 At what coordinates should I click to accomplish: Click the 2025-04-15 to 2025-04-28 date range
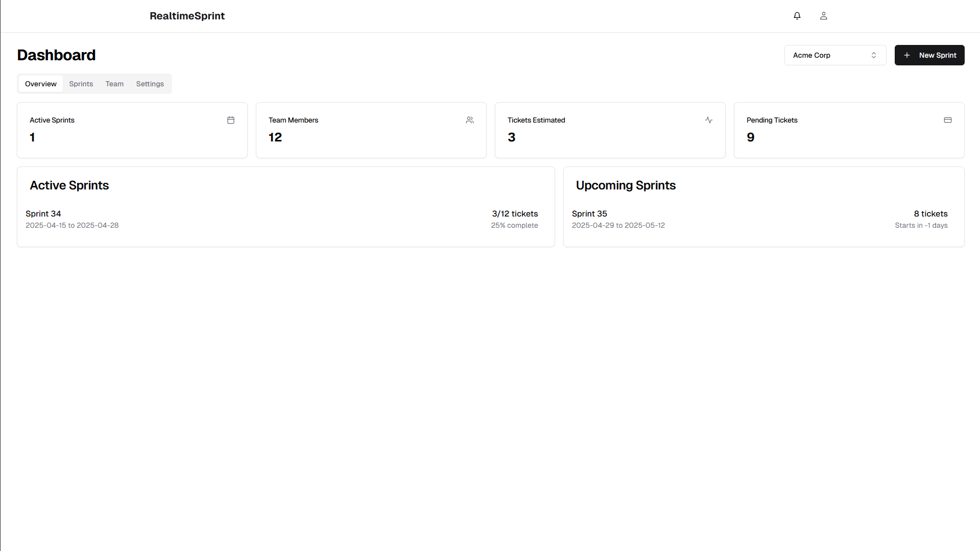(x=72, y=225)
